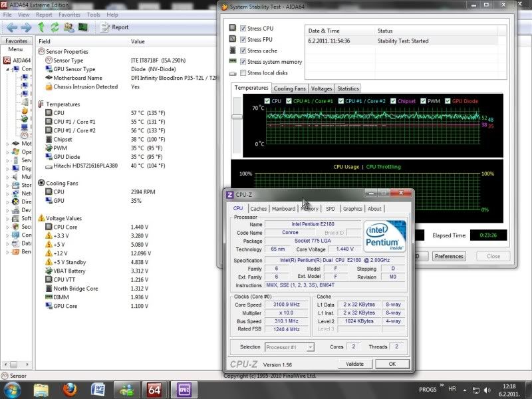Click the green up-level arrow in toolbar
This screenshot has width=532, height=399.
tap(41, 27)
